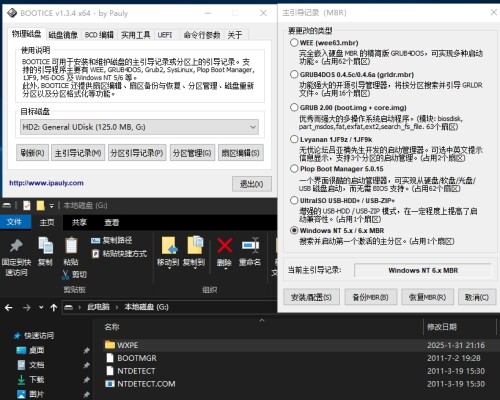The height and width of the screenshot is (400, 500).
Task: Open the 查看 ribbon tab
Action: click(x=112, y=222)
